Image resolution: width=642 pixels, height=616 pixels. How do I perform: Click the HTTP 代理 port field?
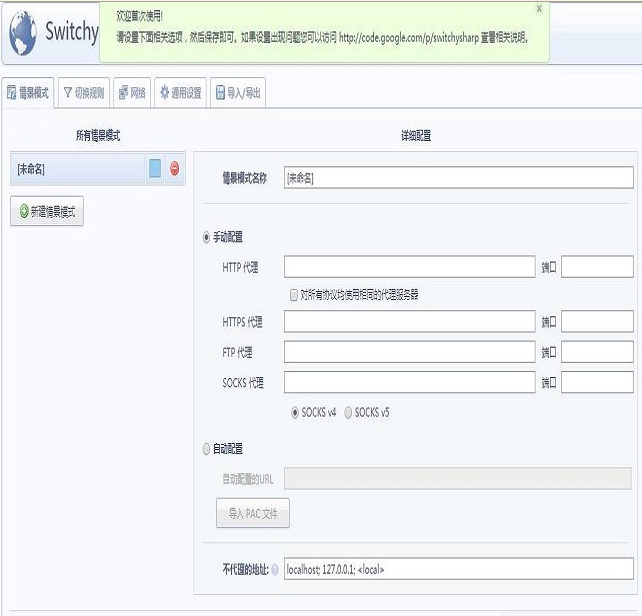click(597, 267)
